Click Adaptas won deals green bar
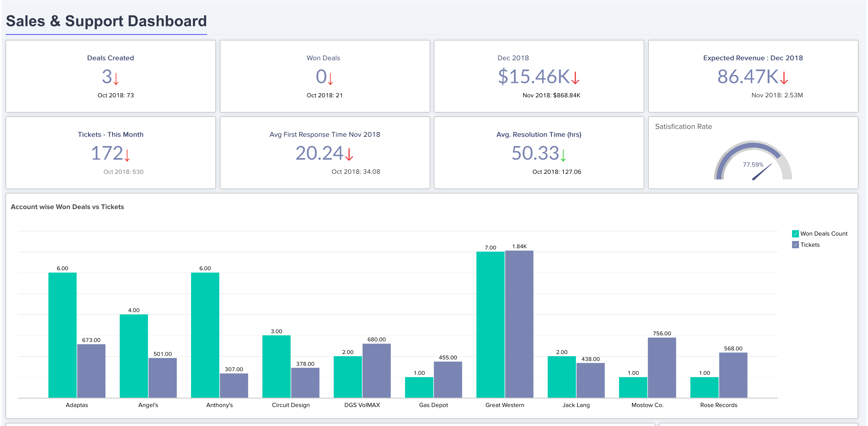868x426 pixels. click(x=62, y=335)
